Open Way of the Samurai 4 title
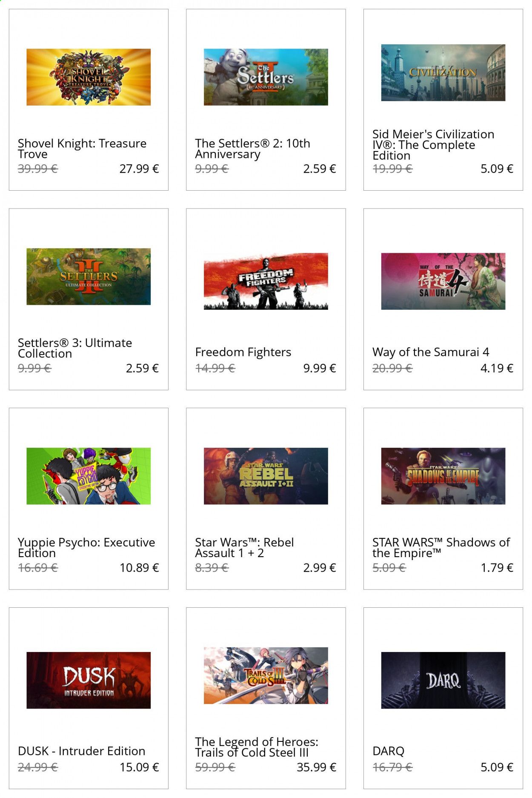 (431, 352)
